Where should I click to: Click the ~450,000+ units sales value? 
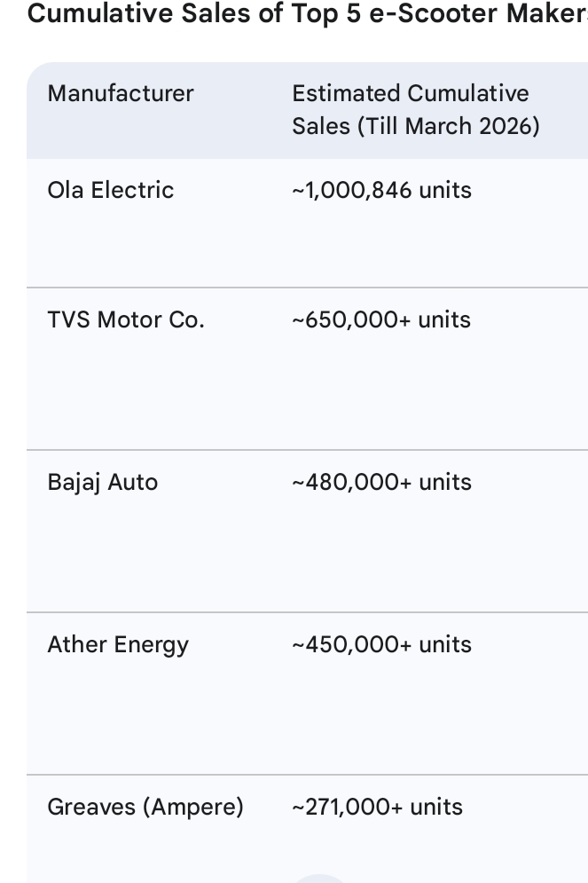click(x=381, y=644)
